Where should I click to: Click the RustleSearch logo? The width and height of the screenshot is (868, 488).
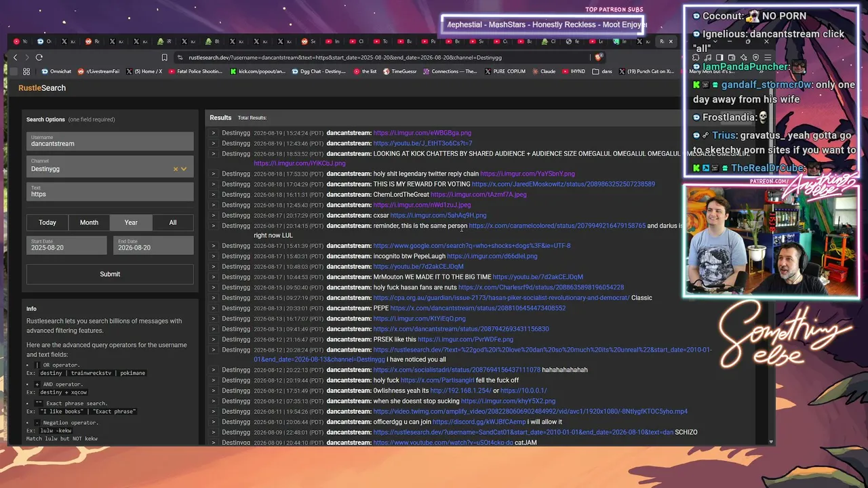(42, 88)
